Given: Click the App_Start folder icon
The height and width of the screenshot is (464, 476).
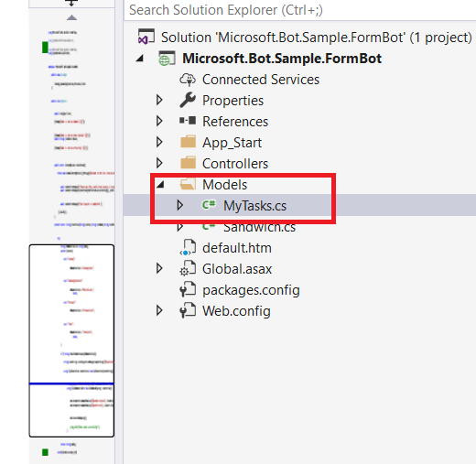Looking at the screenshot, I should click(188, 142).
